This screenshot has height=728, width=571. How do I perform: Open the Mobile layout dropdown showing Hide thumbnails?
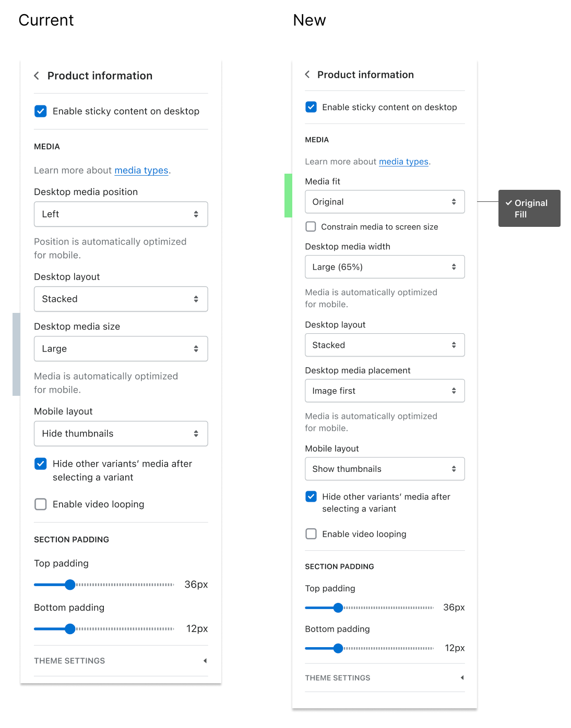pyautogui.click(x=121, y=433)
